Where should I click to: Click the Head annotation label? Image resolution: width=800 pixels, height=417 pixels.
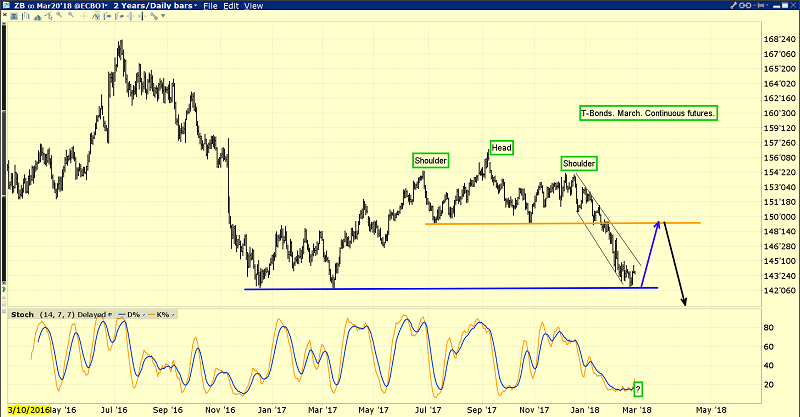[x=501, y=148]
